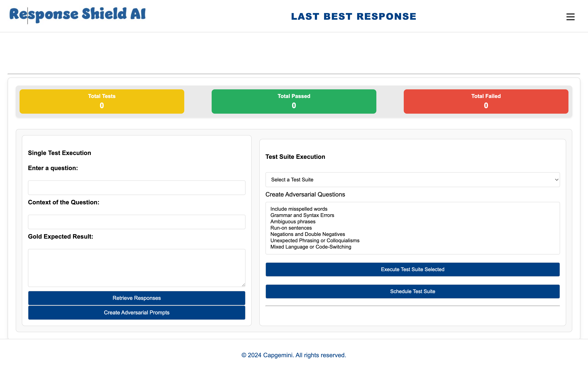588x371 pixels.
Task: Select Negations and Double Negatives option
Action: (x=307, y=234)
